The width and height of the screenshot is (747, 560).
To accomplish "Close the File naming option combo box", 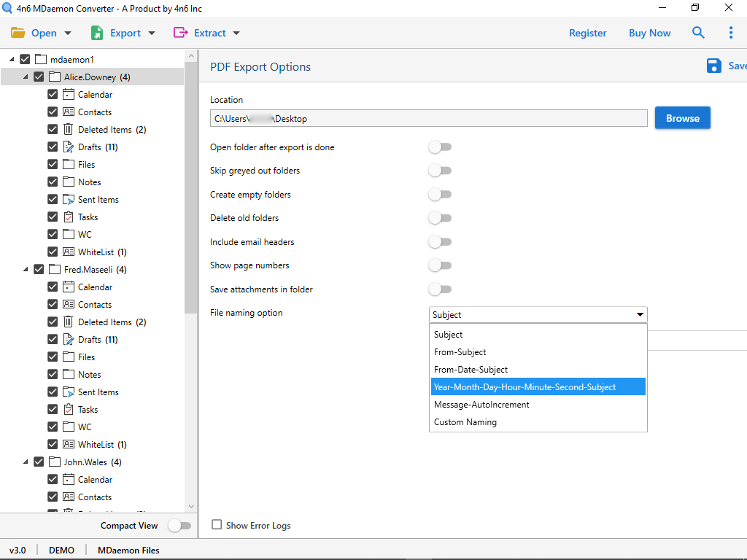I will coord(640,315).
